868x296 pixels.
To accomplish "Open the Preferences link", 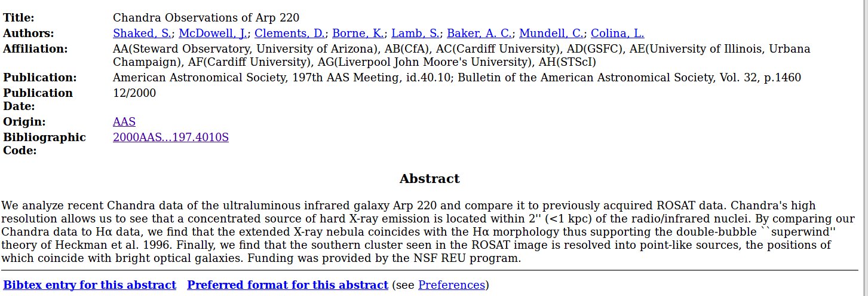I will (x=451, y=285).
